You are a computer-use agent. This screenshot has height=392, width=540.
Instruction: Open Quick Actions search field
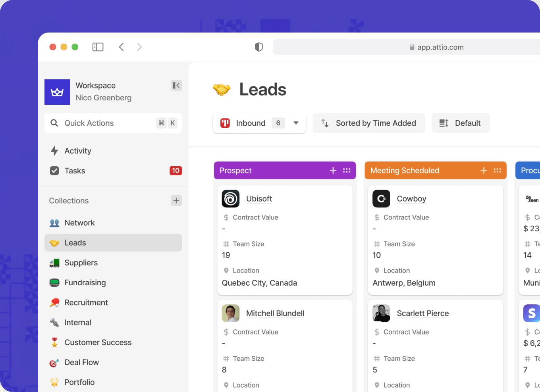113,123
